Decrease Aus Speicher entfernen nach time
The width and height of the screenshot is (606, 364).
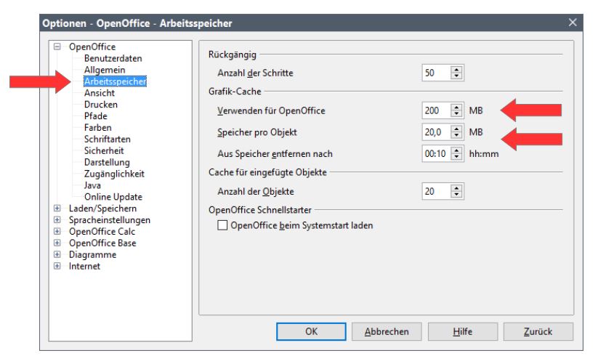tap(456, 157)
